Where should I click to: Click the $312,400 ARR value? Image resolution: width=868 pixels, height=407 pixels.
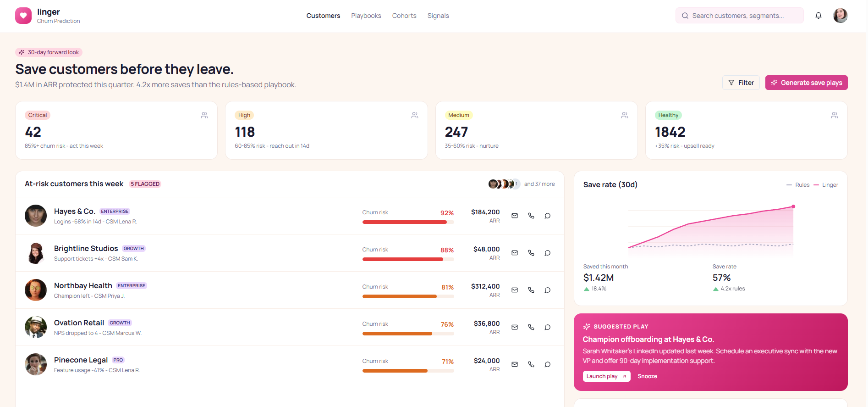485,286
